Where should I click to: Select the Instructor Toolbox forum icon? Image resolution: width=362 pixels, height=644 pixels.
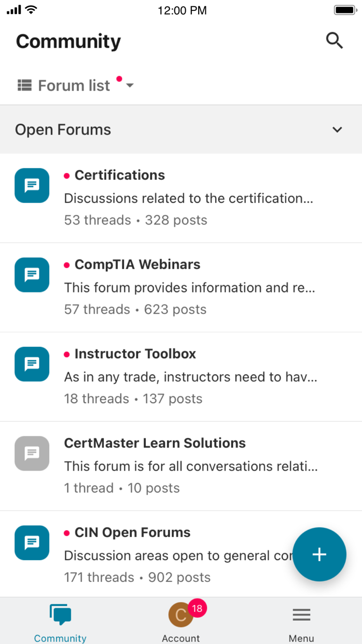(32, 364)
